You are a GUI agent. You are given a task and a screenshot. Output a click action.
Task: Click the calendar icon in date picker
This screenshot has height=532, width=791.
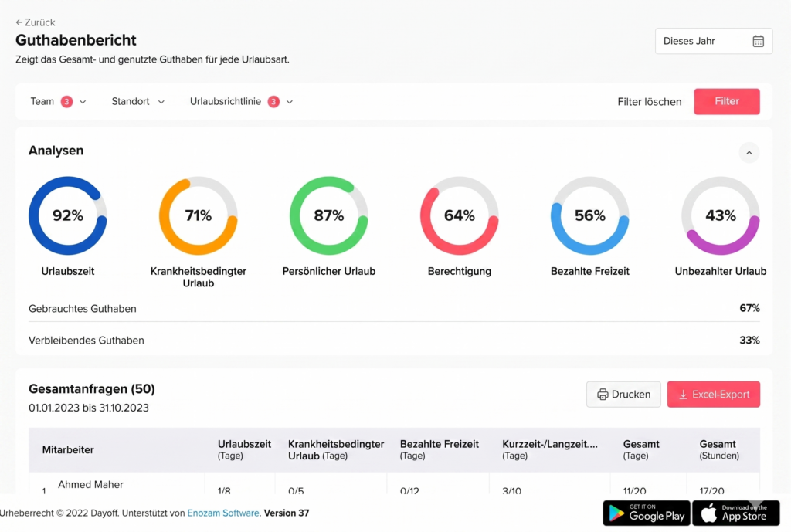click(x=758, y=41)
